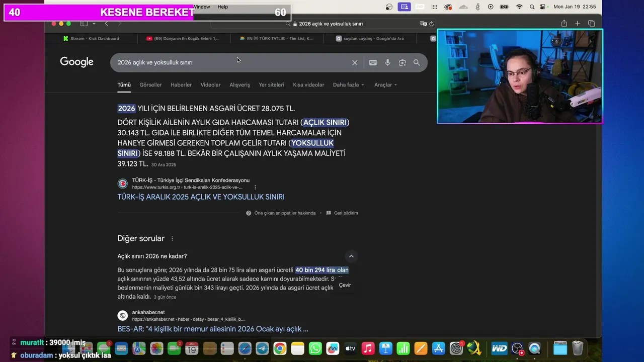The image size is (644, 362).
Task: Focus the Google search input field
Action: coord(231,63)
